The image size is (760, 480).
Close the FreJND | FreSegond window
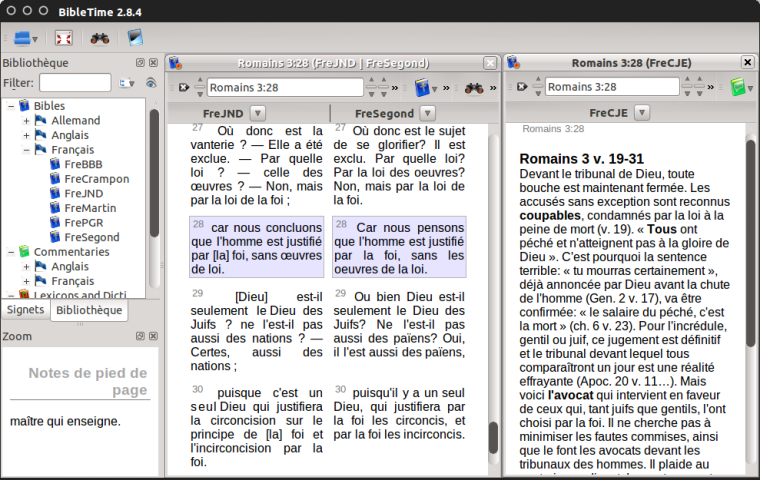[x=490, y=63]
